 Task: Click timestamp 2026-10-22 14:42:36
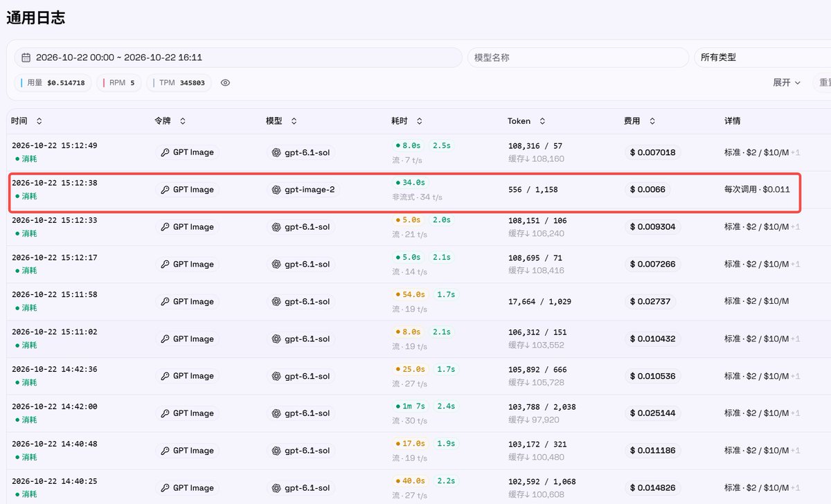pos(55,370)
